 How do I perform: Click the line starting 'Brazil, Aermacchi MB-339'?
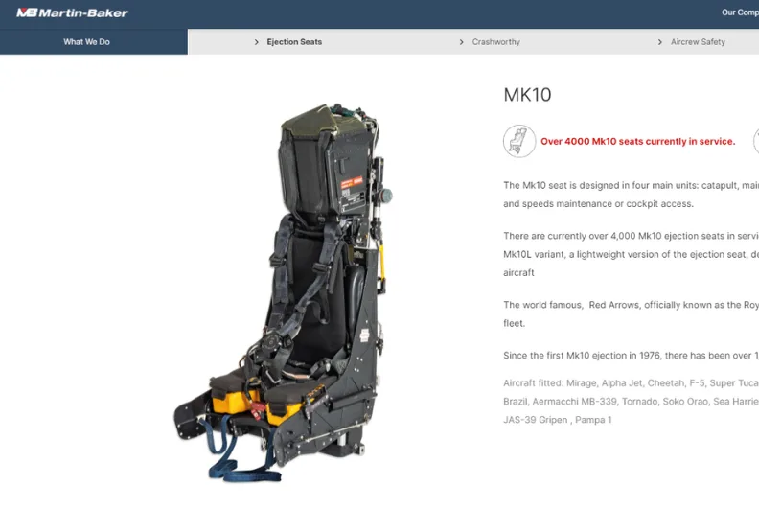pyautogui.click(x=631, y=402)
